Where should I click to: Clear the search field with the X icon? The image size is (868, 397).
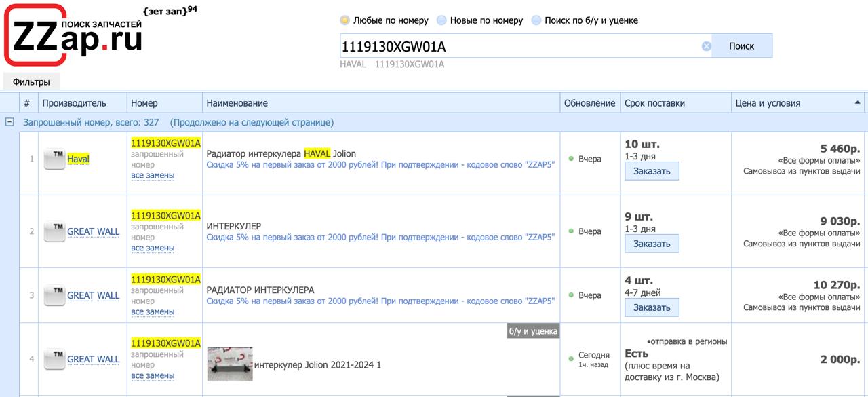tap(706, 46)
